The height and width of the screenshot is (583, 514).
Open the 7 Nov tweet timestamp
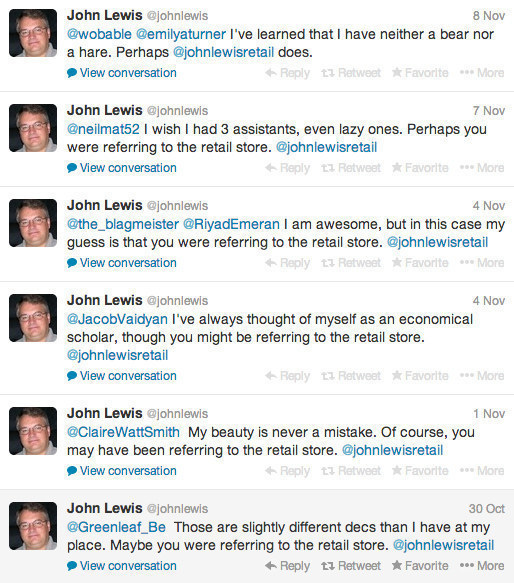489,111
